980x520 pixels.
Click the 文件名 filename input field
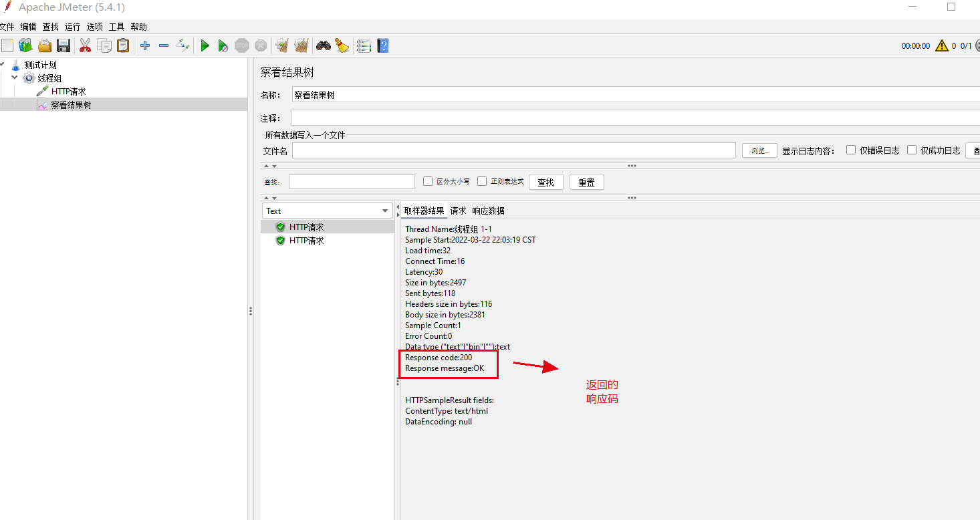pyautogui.click(x=514, y=150)
